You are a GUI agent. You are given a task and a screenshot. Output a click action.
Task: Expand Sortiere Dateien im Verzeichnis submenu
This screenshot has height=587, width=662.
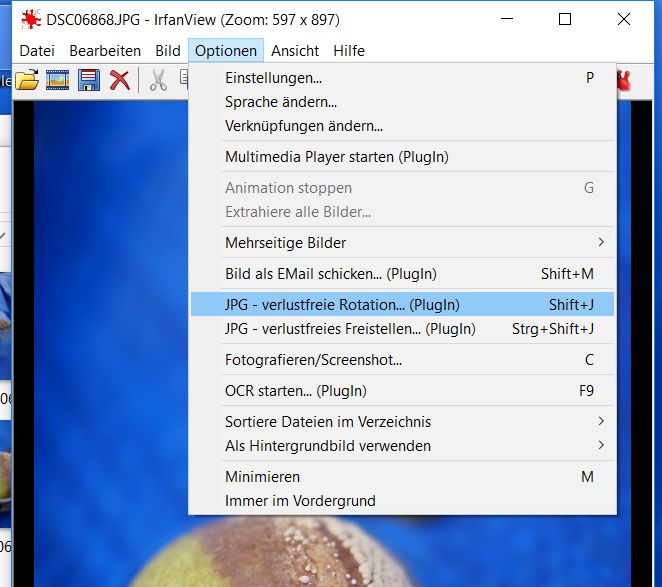402,421
